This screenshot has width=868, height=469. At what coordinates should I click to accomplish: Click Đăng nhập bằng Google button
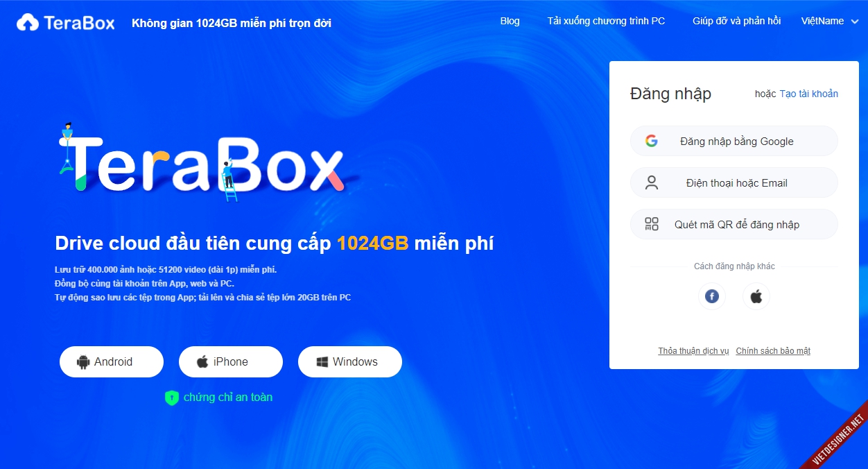[734, 141]
